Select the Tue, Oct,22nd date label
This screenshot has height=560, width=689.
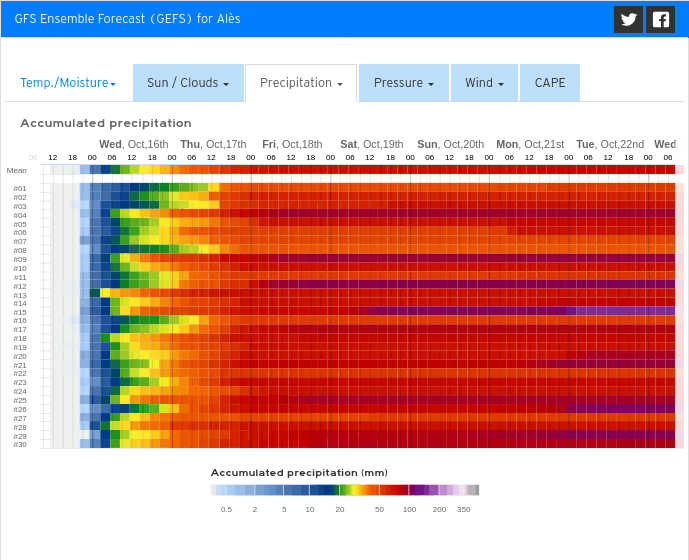[610, 144]
